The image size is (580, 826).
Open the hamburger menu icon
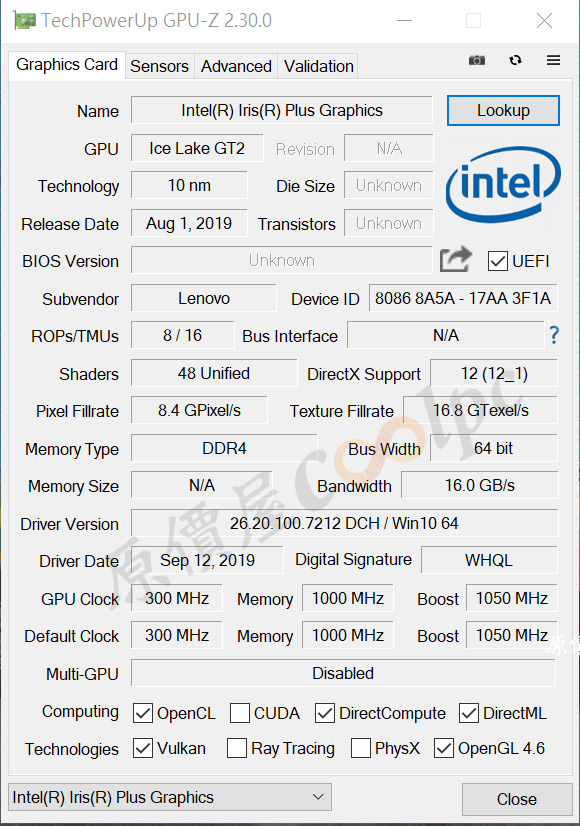553,60
